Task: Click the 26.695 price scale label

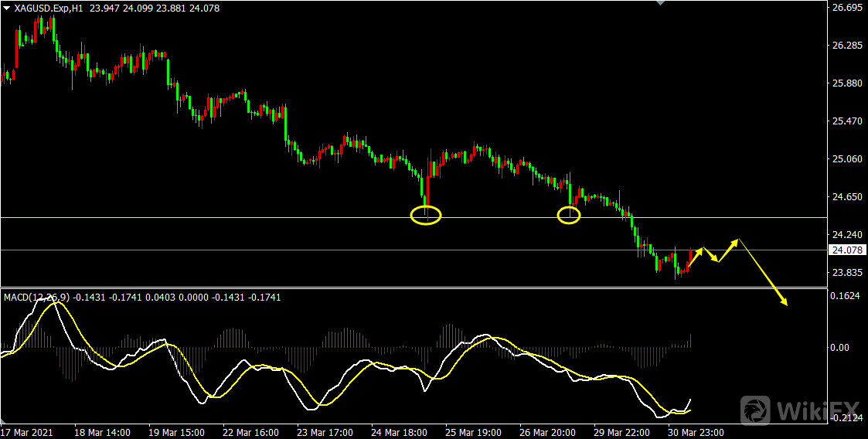Action: click(845, 8)
